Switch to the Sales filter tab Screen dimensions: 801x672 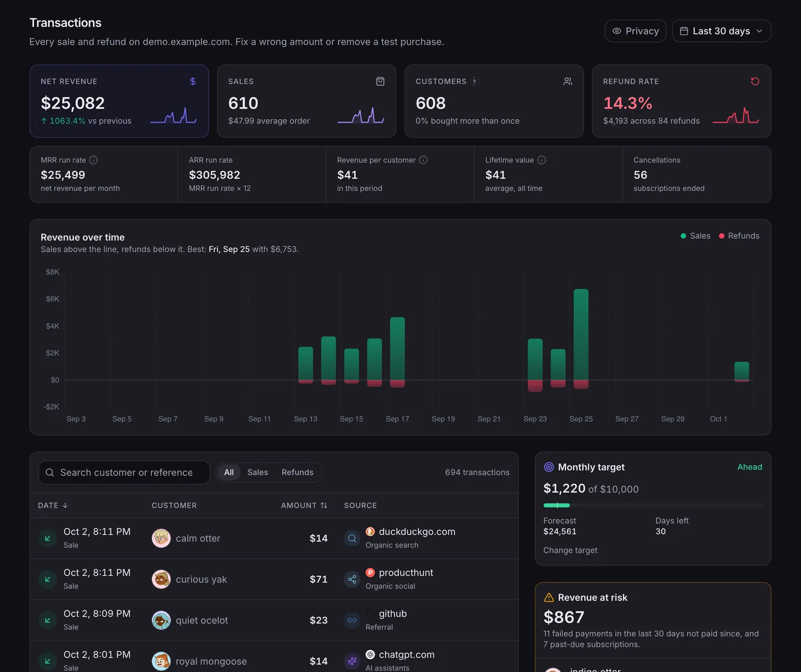257,472
